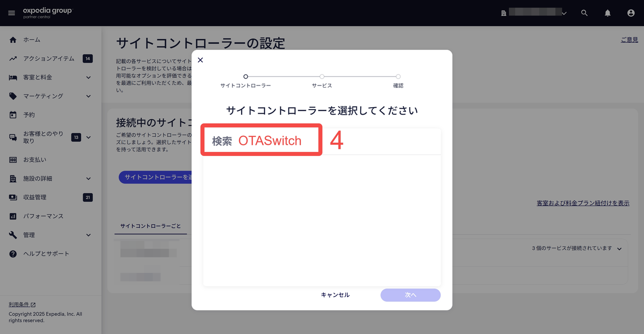
Task: Expand the マーケティング chevron
Action: click(x=89, y=96)
